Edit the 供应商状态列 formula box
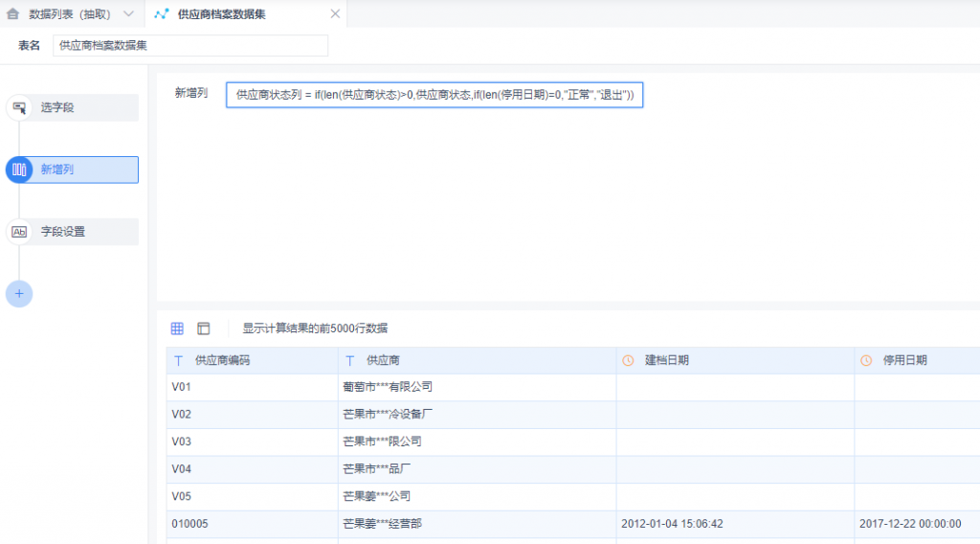The image size is (980, 544). (x=434, y=95)
